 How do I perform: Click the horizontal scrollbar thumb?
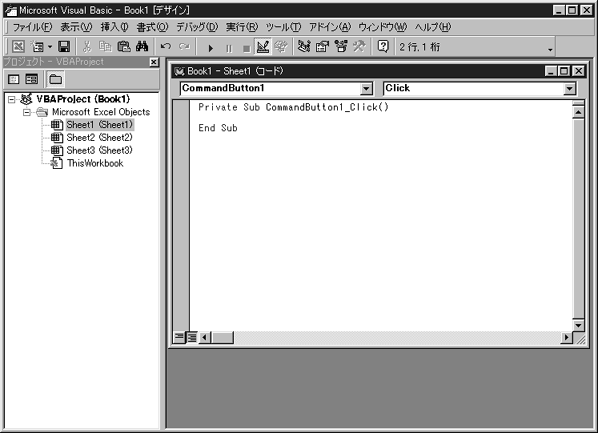pyautogui.click(x=222, y=337)
